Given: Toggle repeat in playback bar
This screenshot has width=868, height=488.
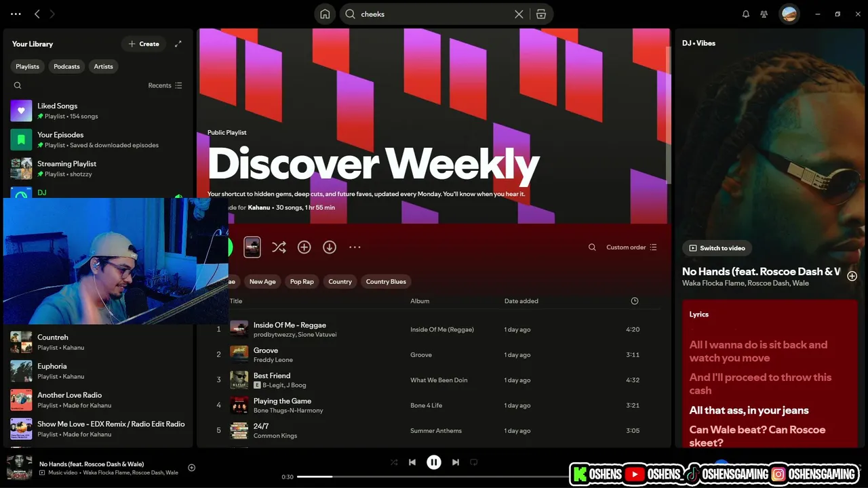Looking at the screenshot, I should (x=474, y=462).
